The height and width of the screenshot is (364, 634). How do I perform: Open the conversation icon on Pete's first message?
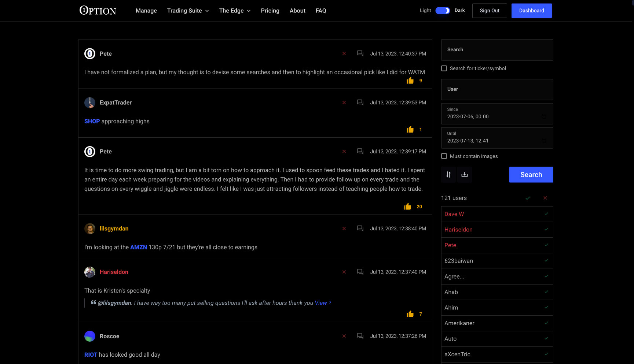pyautogui.click(x=360, y=53)
